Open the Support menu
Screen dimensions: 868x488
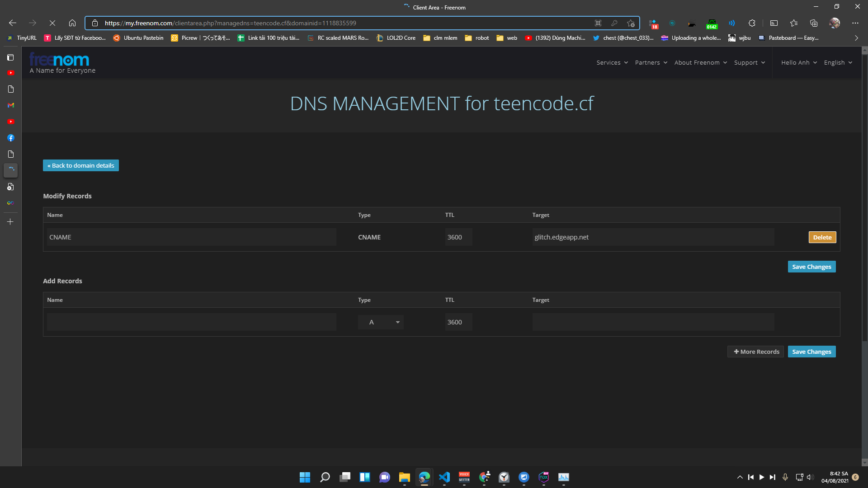tap(749, 63)
